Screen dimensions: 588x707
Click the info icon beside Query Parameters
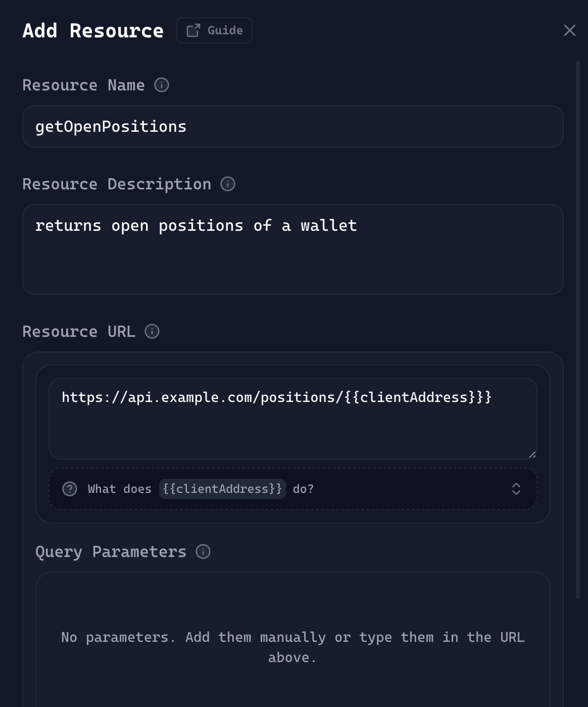point(203,551)
